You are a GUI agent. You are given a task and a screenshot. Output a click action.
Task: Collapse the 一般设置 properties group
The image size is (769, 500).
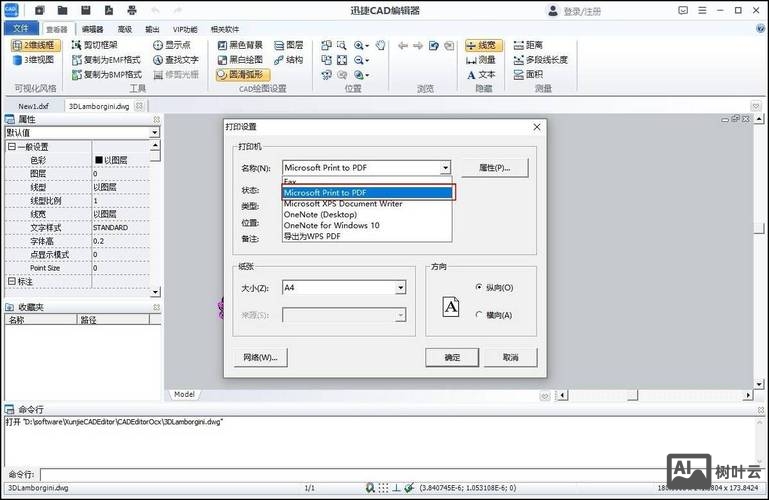click(x=12, y=147)
